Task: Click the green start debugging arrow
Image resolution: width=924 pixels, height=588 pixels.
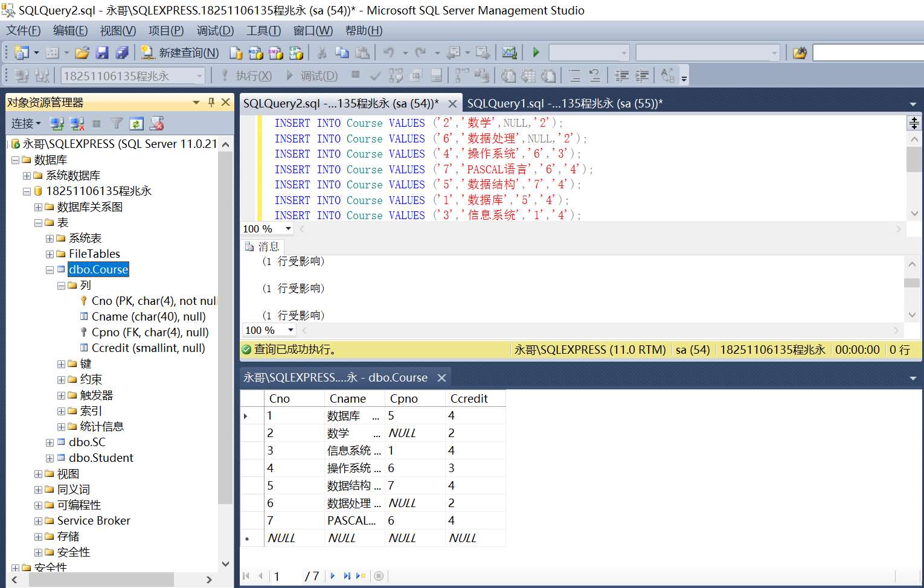Action: [536, 53]
